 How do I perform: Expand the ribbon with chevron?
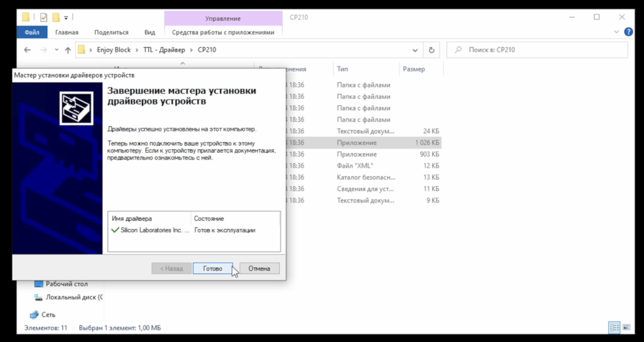click(x=616, y=32)
